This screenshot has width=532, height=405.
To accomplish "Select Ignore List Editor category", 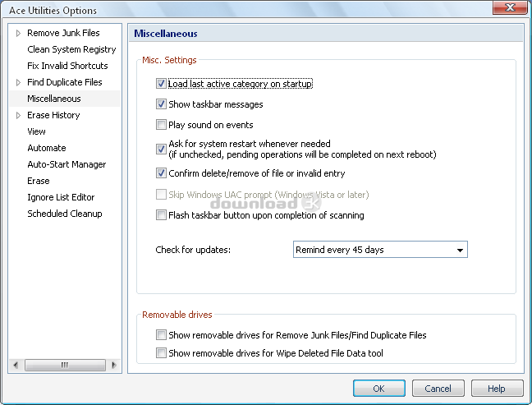I will point(61,197).
